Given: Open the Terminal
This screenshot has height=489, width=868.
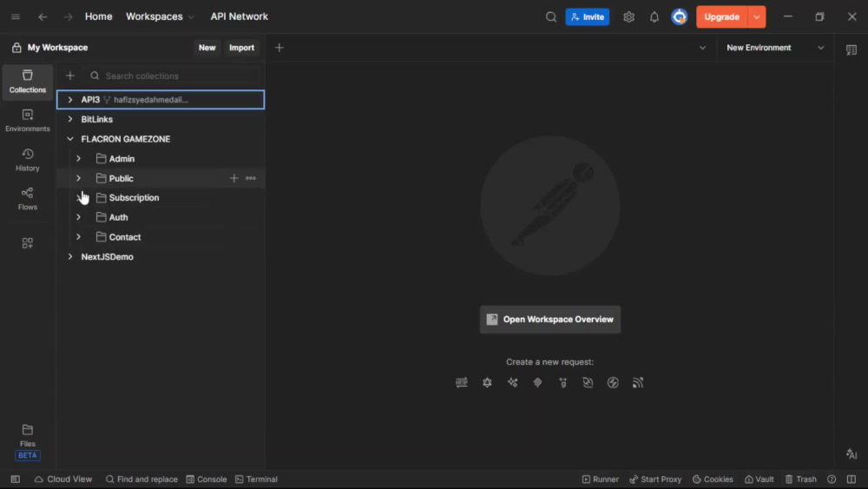Looking at the screenshot, I should 256,479.
